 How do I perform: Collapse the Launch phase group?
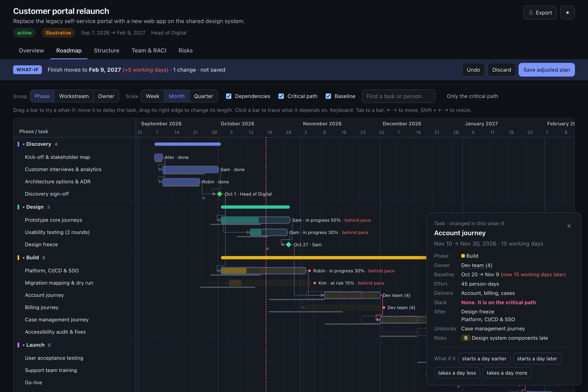pos(24,345)
